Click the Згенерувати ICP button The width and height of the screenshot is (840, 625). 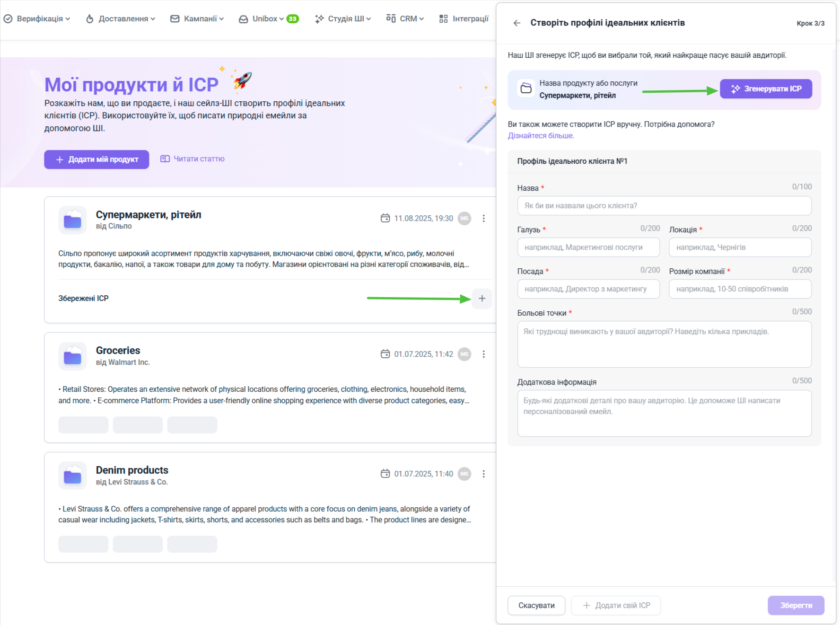(766, 89)
